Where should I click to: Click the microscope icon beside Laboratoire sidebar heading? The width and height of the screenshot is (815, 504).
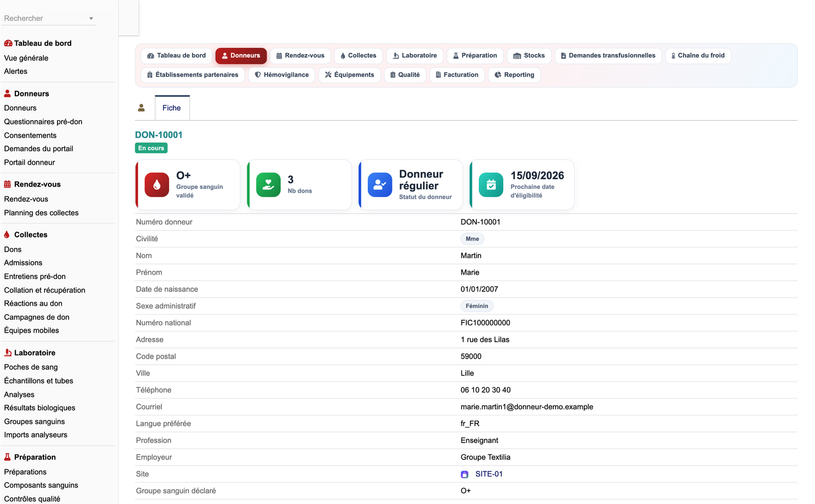(8, 353)
